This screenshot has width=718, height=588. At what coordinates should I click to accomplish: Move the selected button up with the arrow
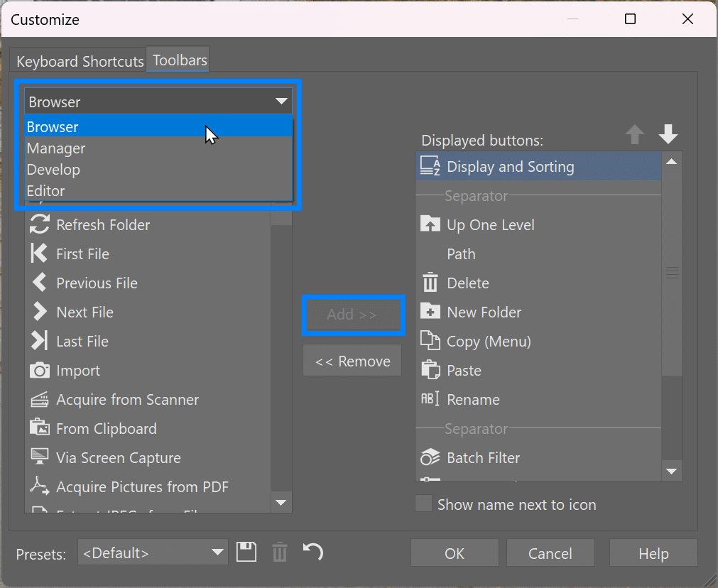pos(634,134)
